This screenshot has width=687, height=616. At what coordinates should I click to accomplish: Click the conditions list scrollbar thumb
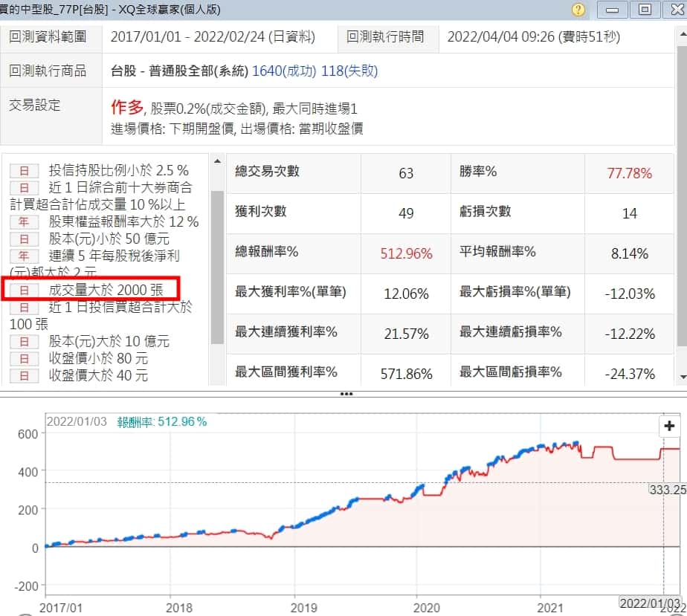(217, 268)
